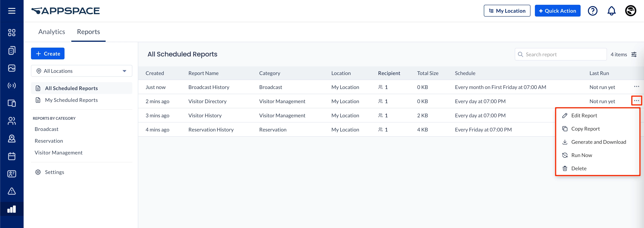This screenshot has width=644, height=228.
Task: Choose Run Now from context menu
Action: coord(582,155)
